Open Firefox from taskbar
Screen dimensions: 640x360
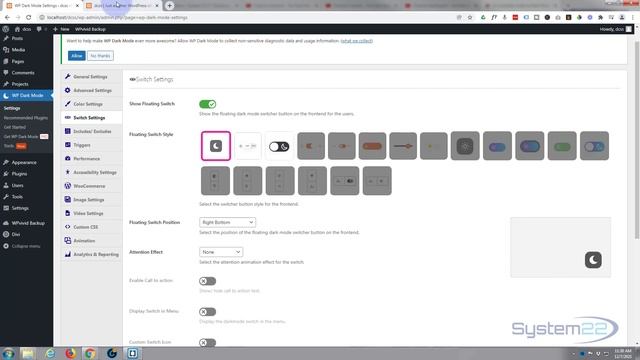point(70,353)
